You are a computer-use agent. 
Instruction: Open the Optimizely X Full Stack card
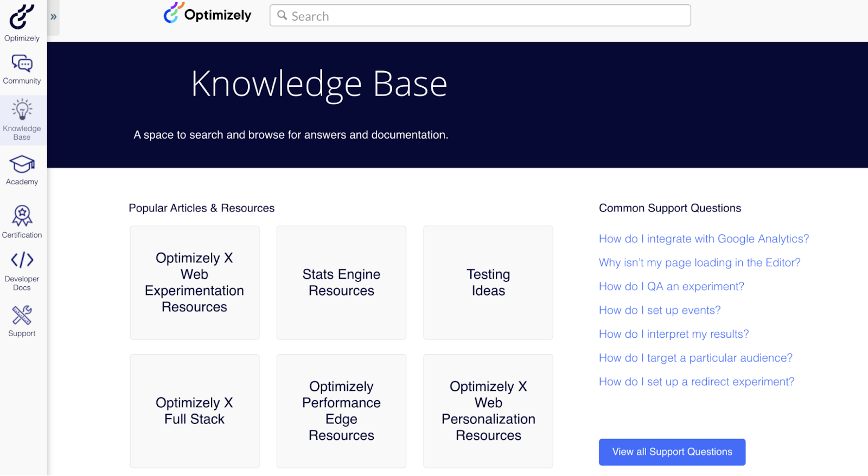click(195, 411)
